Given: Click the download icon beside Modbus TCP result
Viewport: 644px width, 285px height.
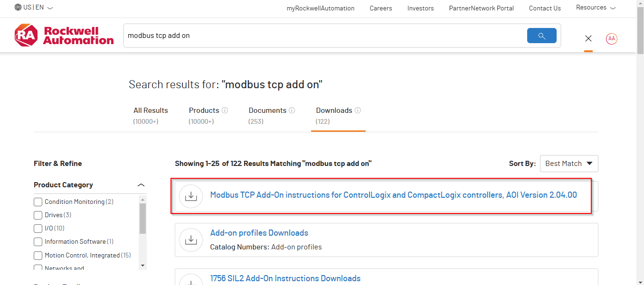Looking at the screenshot, I should [191, 196].
